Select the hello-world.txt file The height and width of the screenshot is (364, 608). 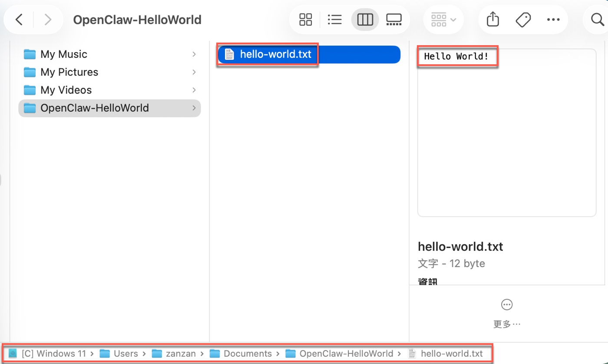point(309,55)
